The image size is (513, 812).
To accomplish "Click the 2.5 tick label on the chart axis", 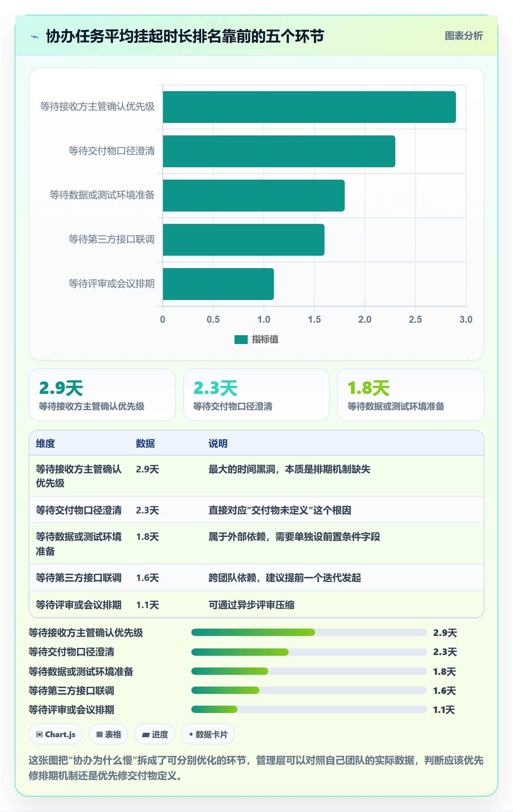I will [416, 319].
